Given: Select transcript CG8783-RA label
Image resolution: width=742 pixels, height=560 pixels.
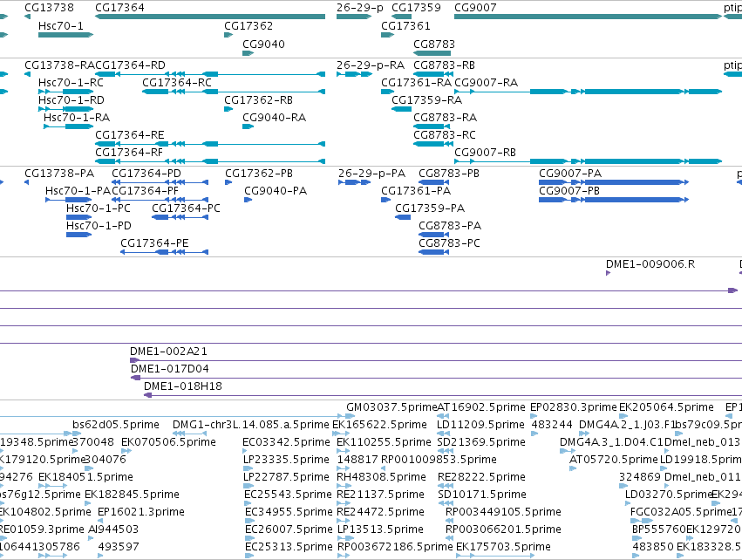Looking at the screenshot, I should (445, 118).
